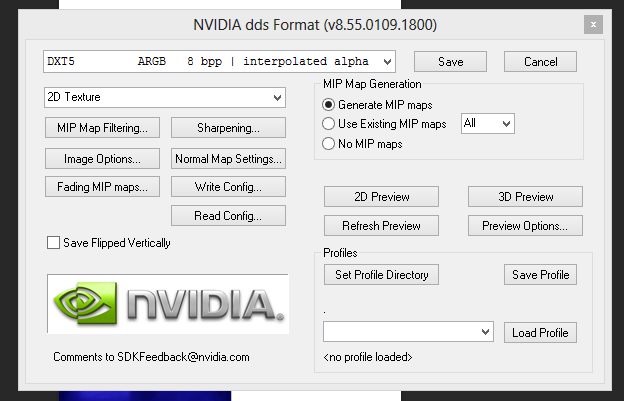Open the DXT5 compression format dropdown
The image size is (624, 401).
click(x=219, y=62)
